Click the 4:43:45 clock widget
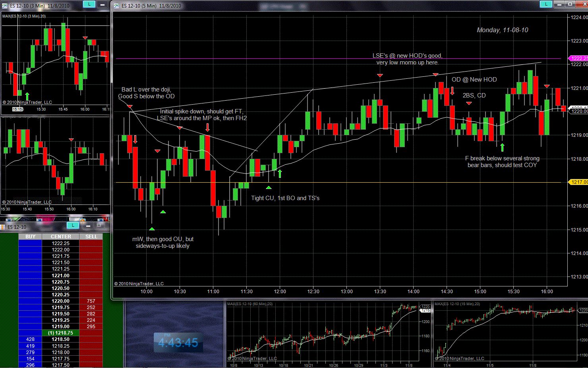Screen dimensions: 588x368 coord(178,343)
